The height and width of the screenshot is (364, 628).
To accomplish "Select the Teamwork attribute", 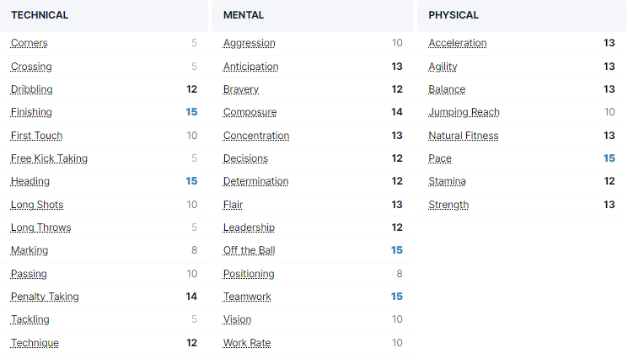I will click(x=247, y=297).
